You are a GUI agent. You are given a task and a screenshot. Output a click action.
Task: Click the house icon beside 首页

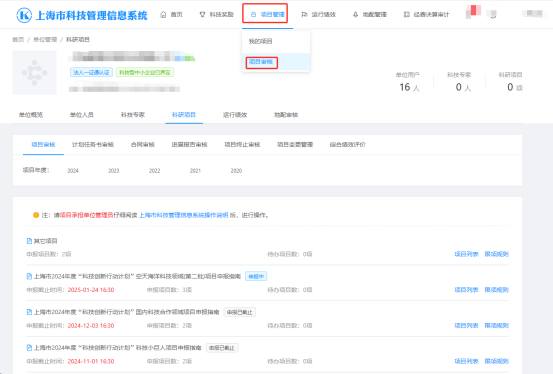(x=163, y=14)
